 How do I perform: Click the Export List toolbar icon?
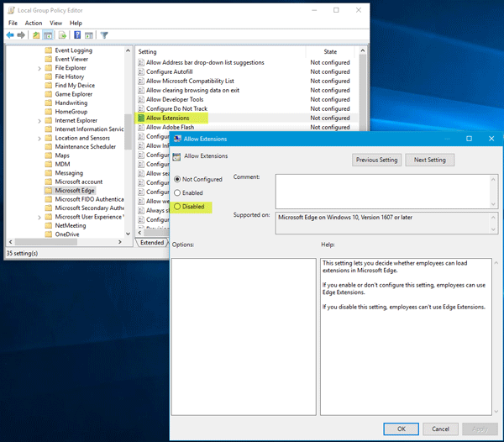click(62, 35)
